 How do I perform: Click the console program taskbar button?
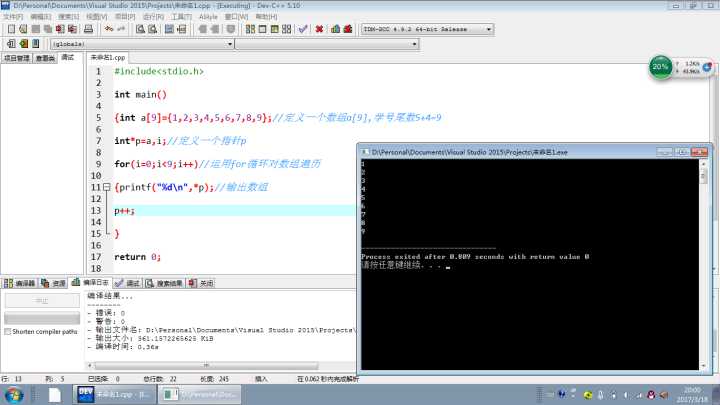tap(200, 395)
